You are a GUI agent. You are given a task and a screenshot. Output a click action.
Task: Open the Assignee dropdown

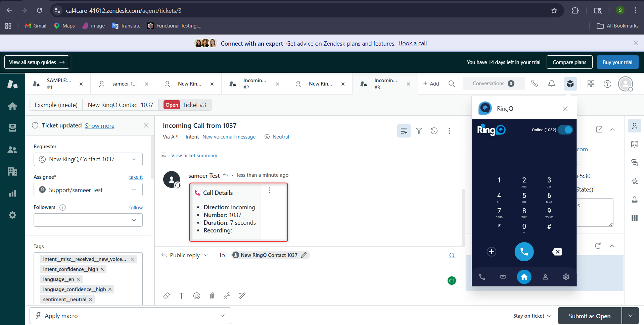pos(88,190)
